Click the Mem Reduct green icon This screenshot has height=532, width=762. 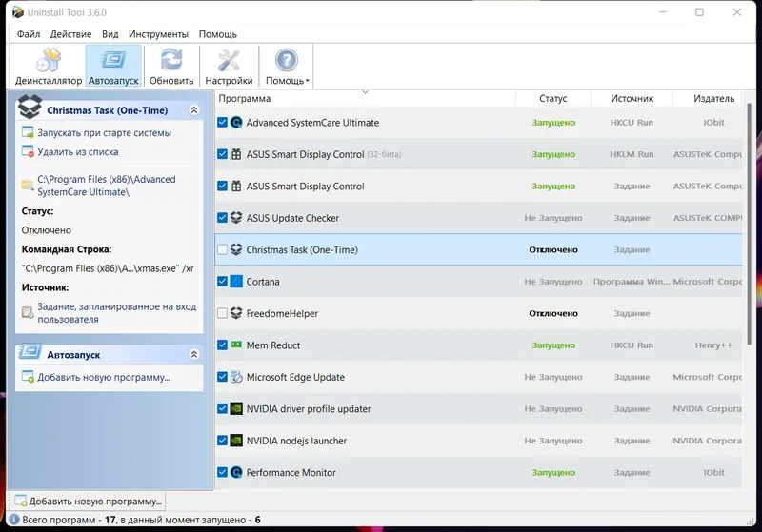coord(236,345)
